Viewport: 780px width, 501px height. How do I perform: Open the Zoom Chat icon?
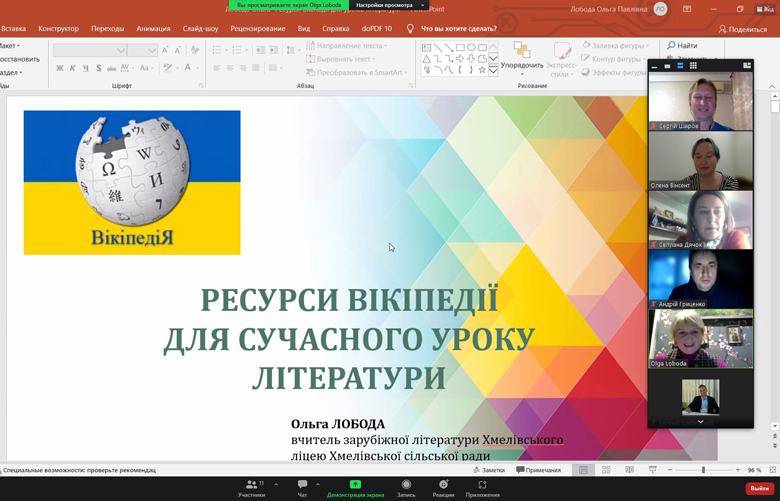(x=302, y=485)
